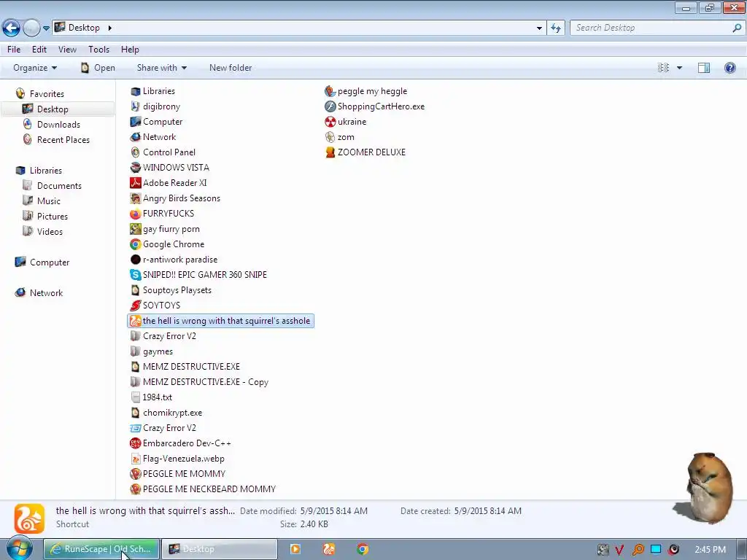
Task: Click the Chrome icon in the taskbar
Action: 363,549
